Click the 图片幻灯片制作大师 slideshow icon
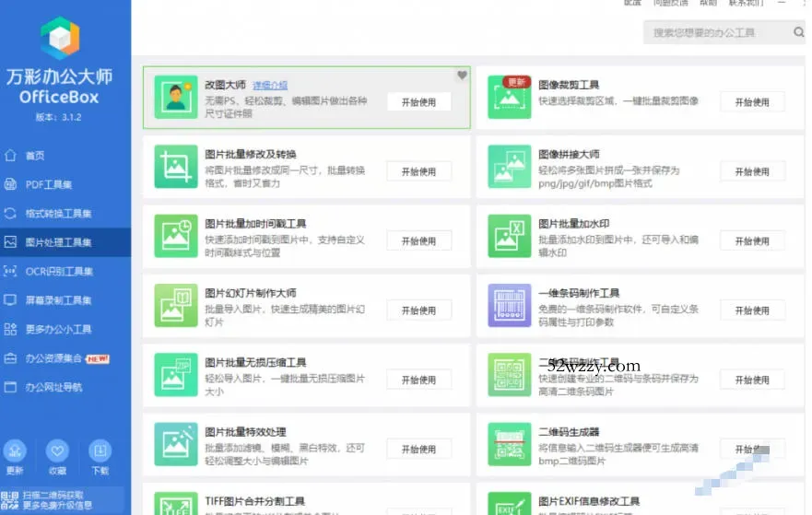 pos(175,305)
